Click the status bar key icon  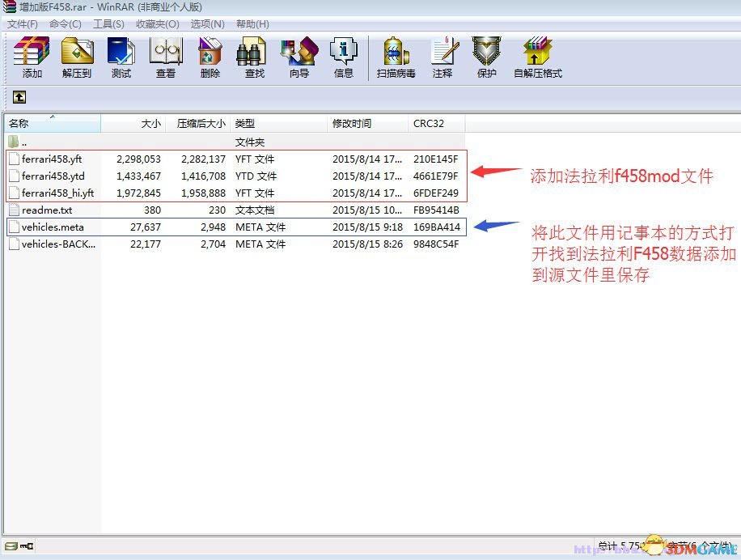point(28,546)
